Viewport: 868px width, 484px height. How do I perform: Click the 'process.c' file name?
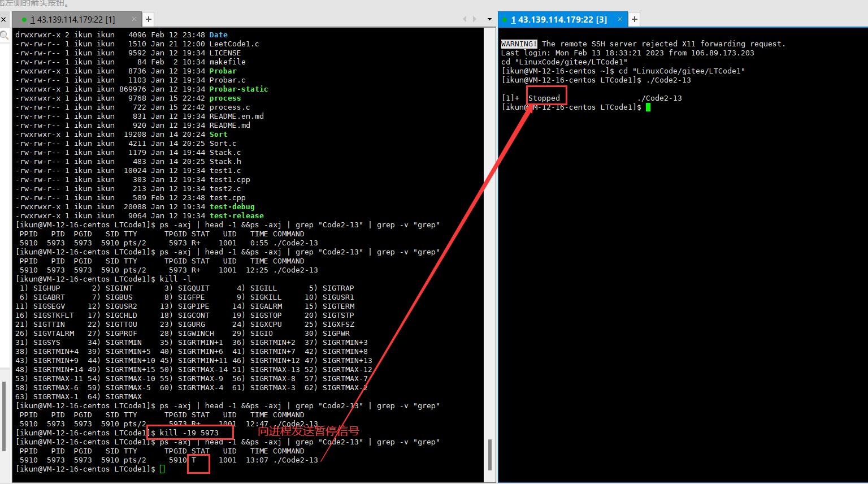230,107
